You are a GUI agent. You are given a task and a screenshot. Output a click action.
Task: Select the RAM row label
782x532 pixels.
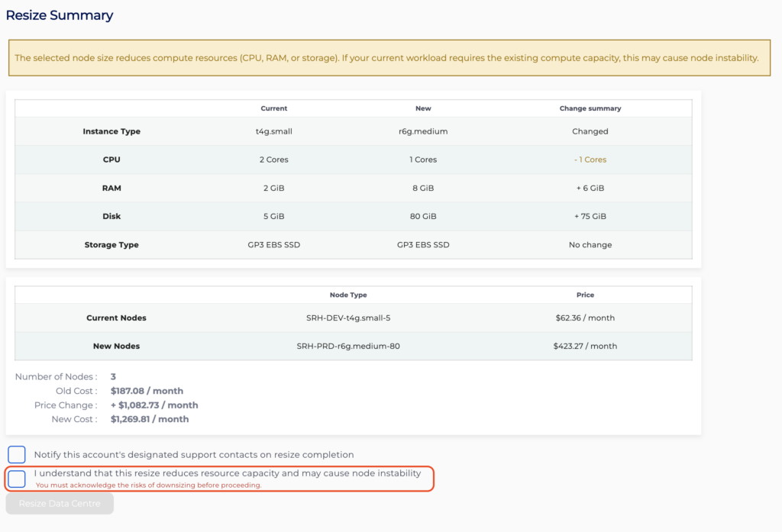click(x=111, y=188)
